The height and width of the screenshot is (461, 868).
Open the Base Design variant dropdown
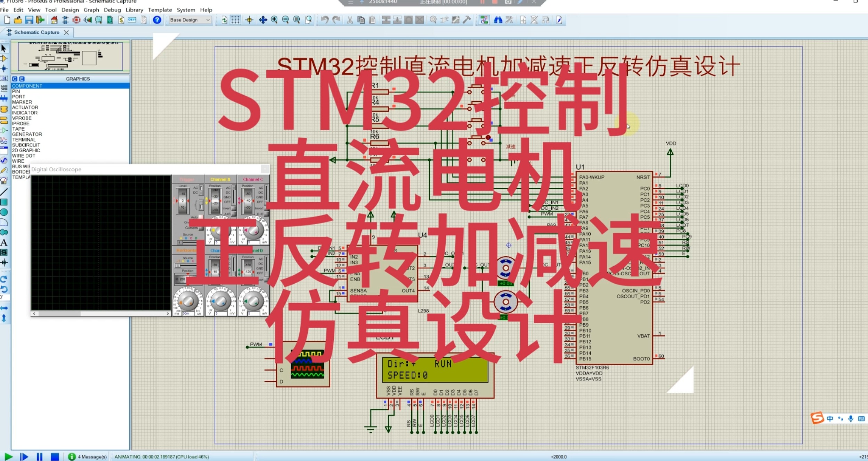pyautogui.click(x=190, y=20)
